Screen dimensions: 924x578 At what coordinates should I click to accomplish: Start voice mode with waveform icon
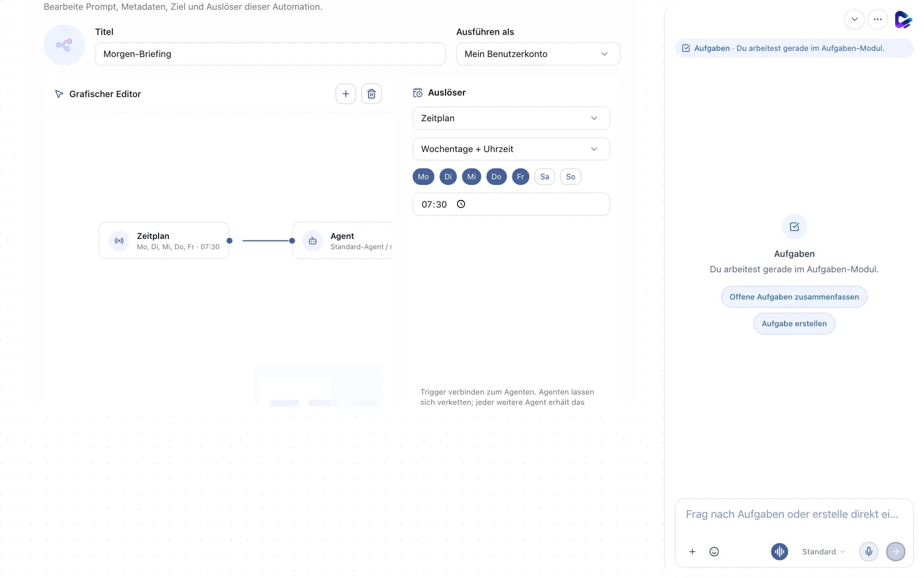coord(779,551)
